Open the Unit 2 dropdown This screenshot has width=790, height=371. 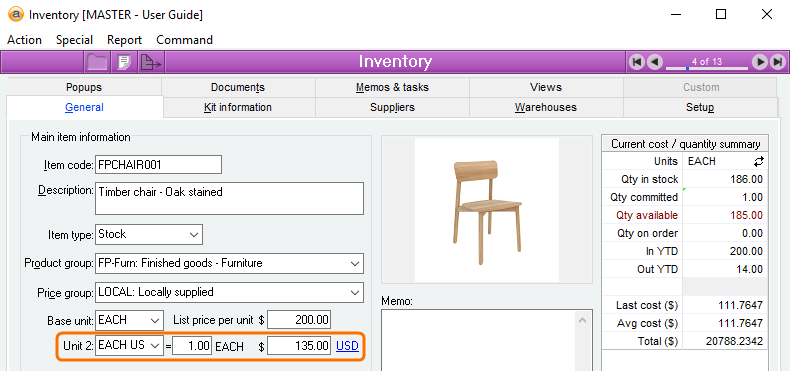pyautogui.click(x=155, y=346)
